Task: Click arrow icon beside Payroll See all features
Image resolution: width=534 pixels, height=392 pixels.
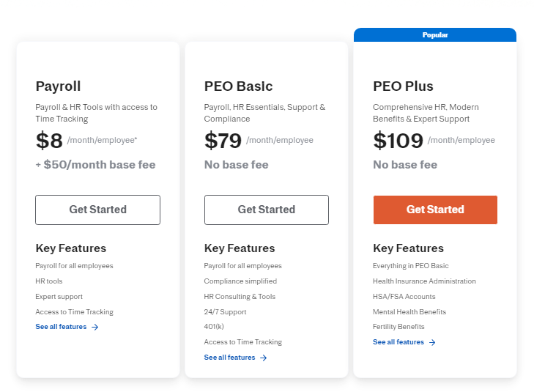Action: (95, 328)
